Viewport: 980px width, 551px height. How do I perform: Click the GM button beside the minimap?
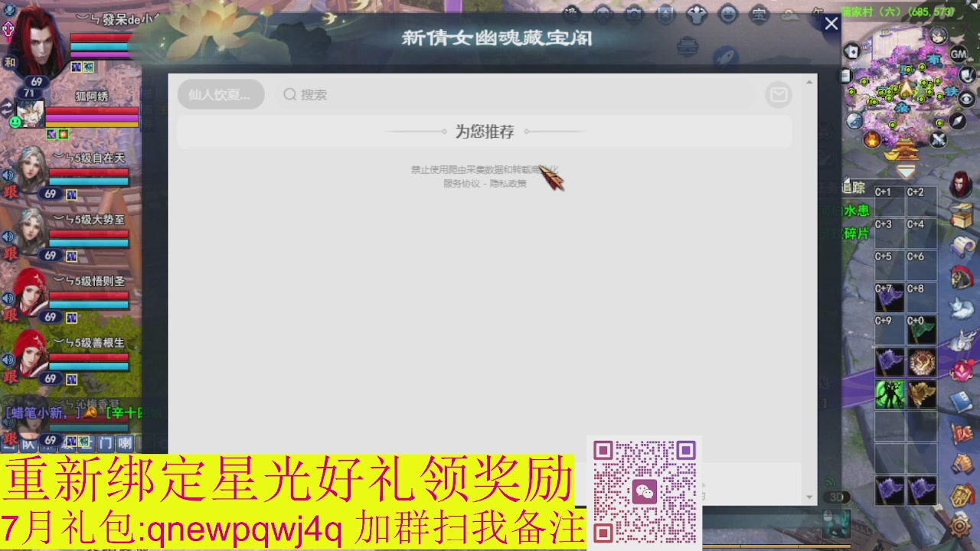(x=959, y=54)
